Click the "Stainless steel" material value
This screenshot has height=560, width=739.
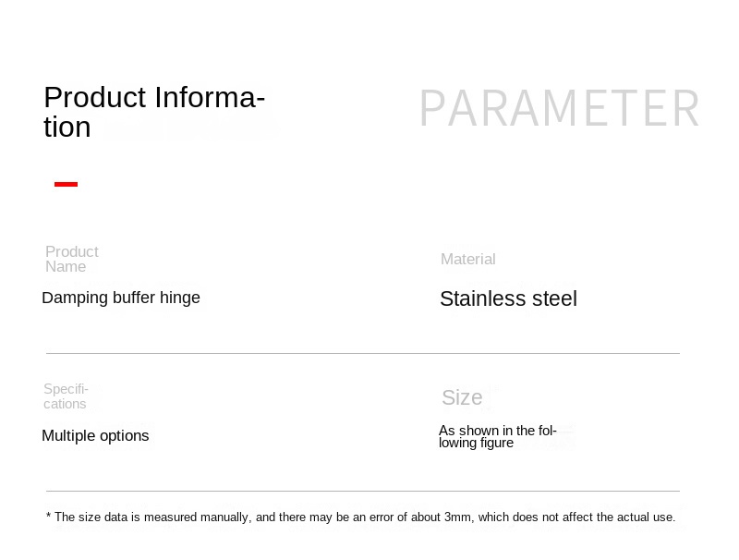508,298
